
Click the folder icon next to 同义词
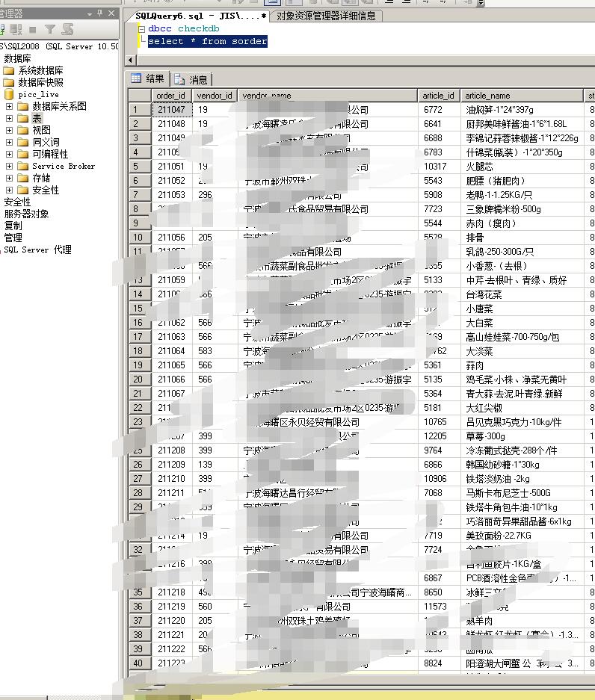[x=22, y=143]
